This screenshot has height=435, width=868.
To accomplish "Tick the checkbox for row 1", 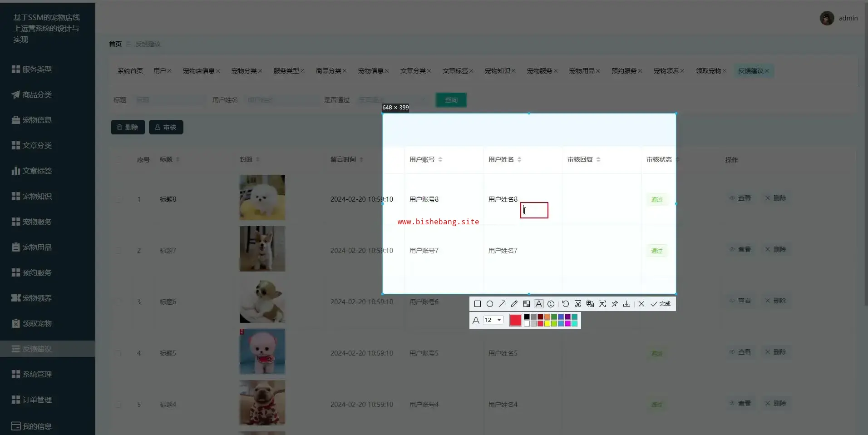I will pos(118,199).
